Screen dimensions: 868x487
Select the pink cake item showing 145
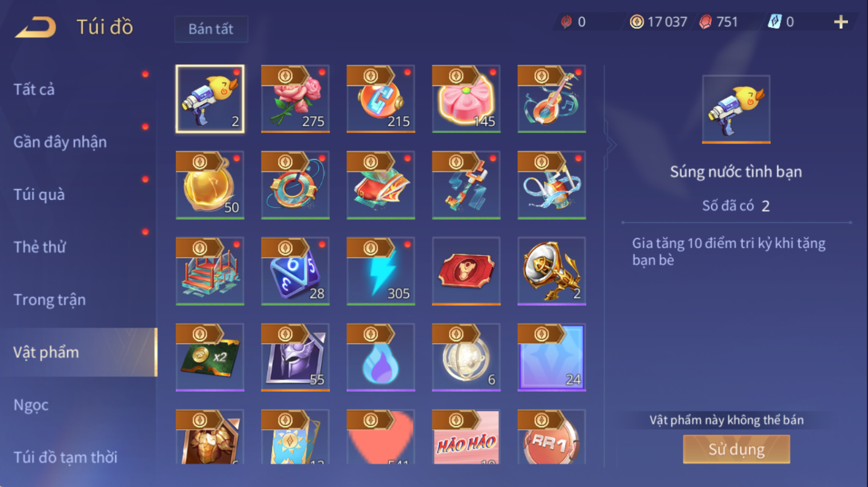coord(466,99)
